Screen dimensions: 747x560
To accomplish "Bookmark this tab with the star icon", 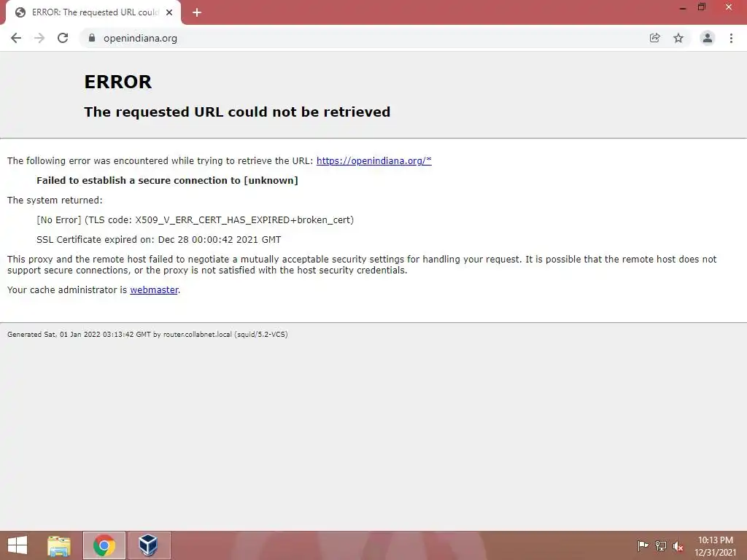I will coord(678,38).
